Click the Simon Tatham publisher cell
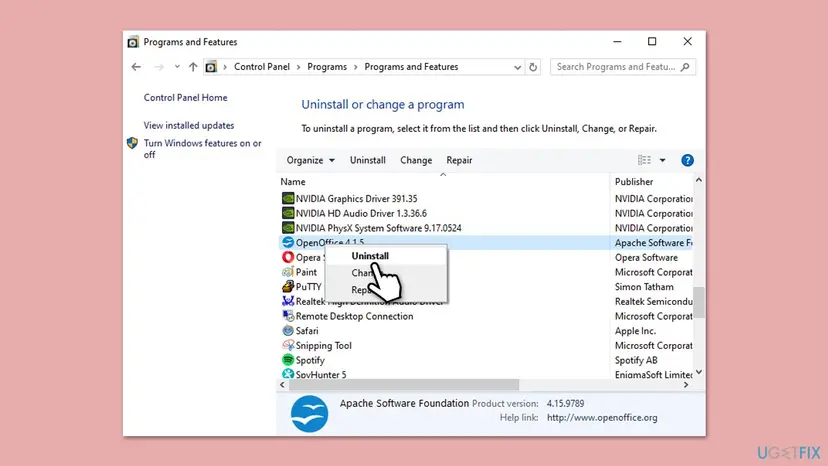Image resolution: width=828 pixels, height=466 pixels. click(644, 287)
